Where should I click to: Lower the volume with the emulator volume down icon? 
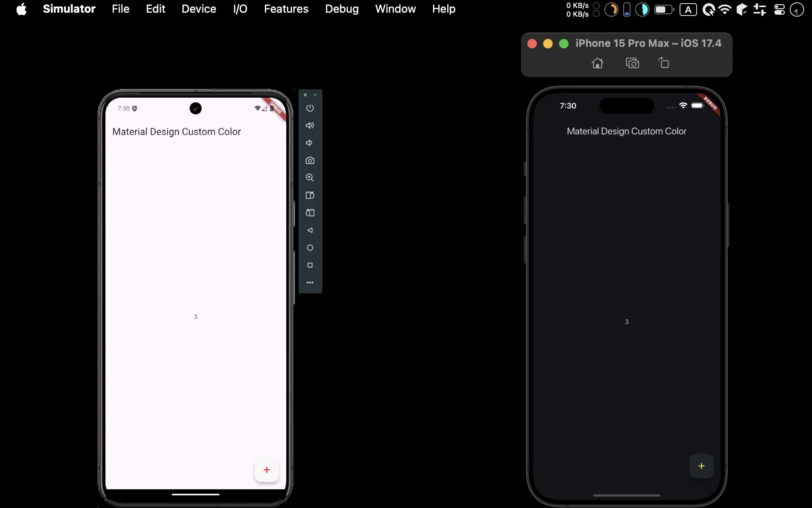pyautogui.click(x=309, y=143)
